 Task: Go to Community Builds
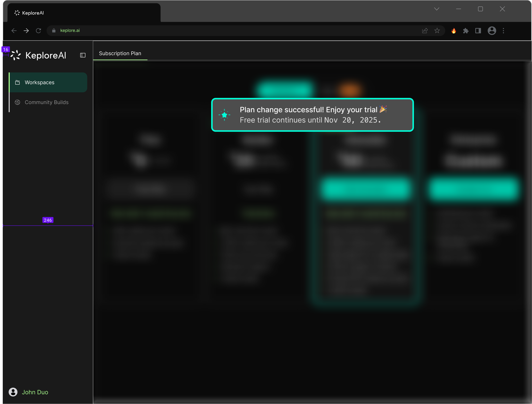(46, 102)
